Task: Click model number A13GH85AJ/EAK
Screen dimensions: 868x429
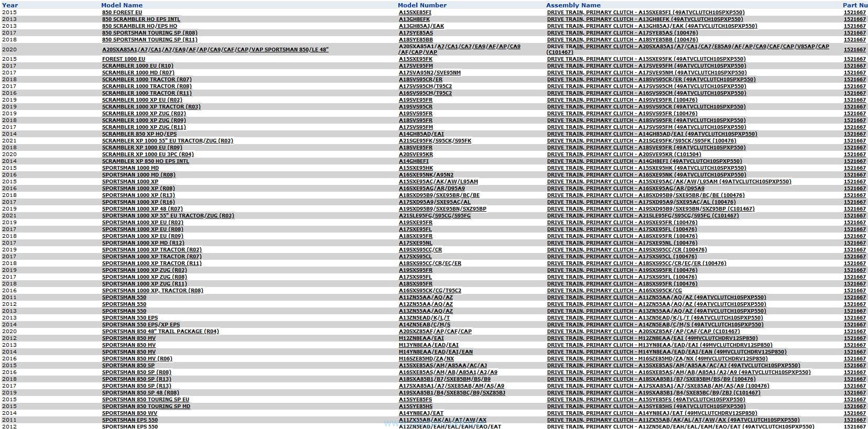Action: pyautogui.click(x=421, y=26)
